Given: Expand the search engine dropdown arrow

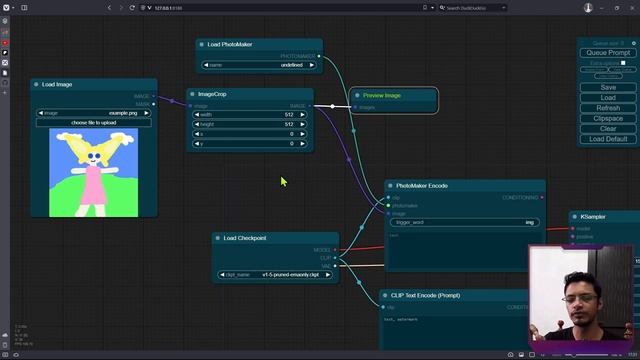Looking at the screenshot, I should [x=503, y=8].
